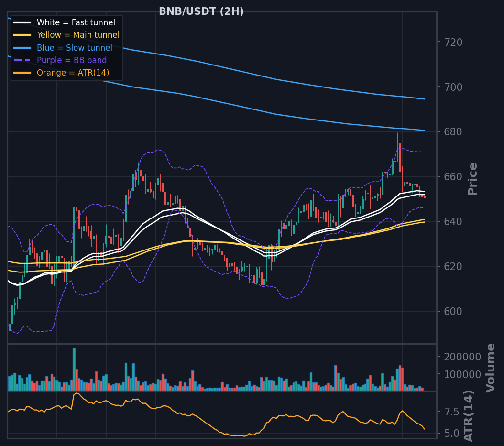The image size is (504, 446).
Task: Click the 640 price axis label
Action: [x=453, y=222]
